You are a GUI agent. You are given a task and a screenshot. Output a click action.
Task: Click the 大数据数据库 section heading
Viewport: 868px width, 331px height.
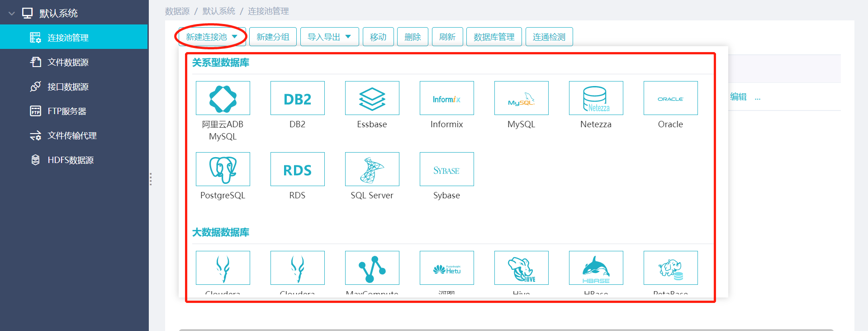[x=221, y=232]
